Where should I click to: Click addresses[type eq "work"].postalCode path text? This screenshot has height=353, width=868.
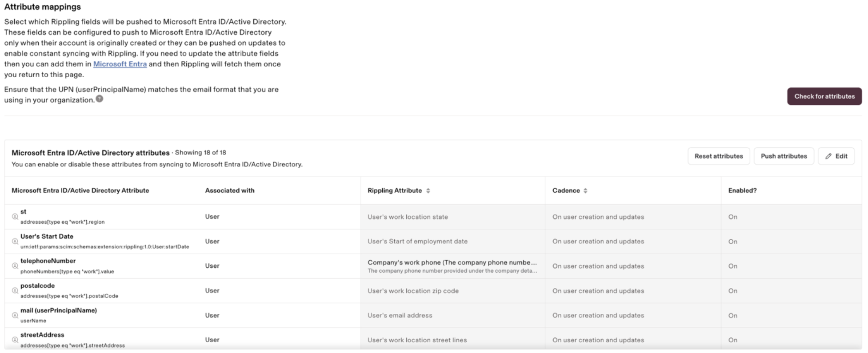point(69,296)
